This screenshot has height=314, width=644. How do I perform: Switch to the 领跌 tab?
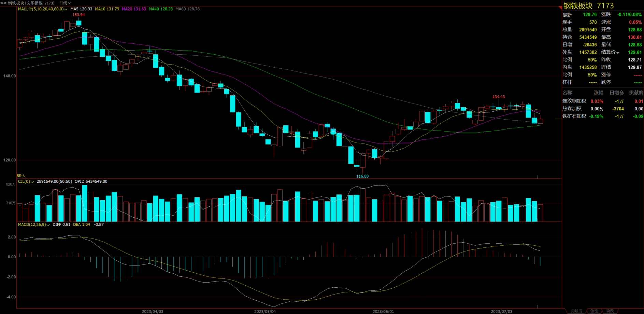[610, 311]
